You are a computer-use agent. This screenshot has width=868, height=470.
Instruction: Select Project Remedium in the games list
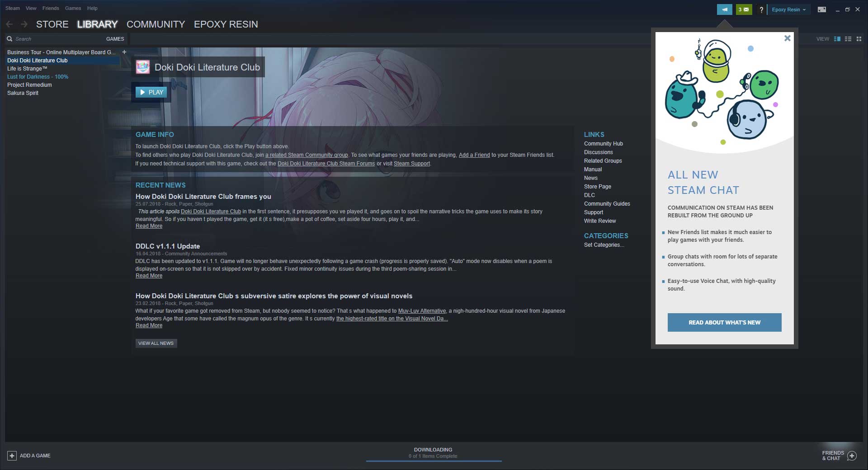coord(29,85)
